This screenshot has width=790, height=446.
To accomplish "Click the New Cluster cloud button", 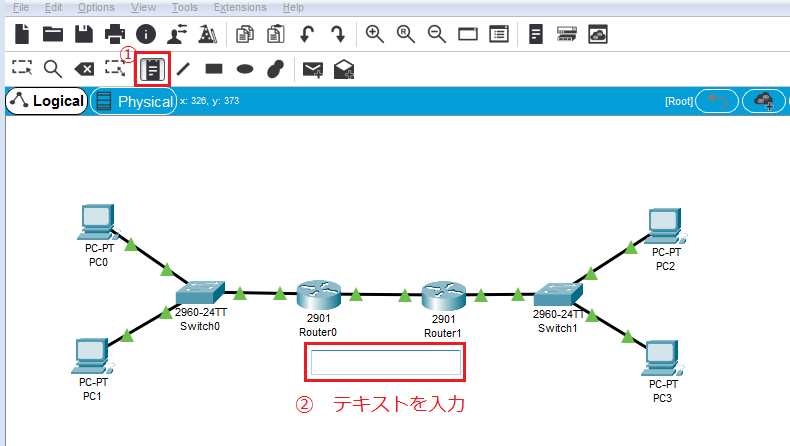I will pos(764,101).
